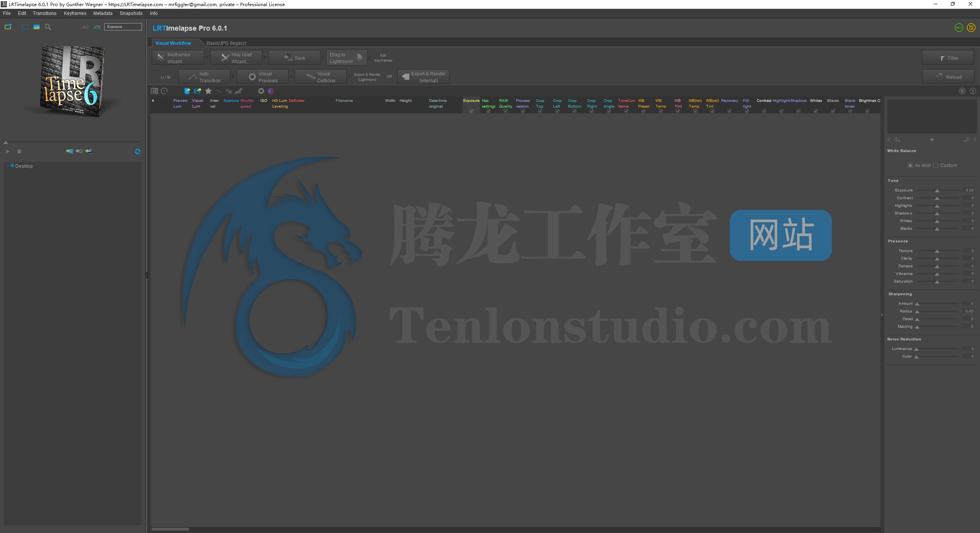Click the next arrow below histogram
980x533 pixels.
[x=975, y=140]
